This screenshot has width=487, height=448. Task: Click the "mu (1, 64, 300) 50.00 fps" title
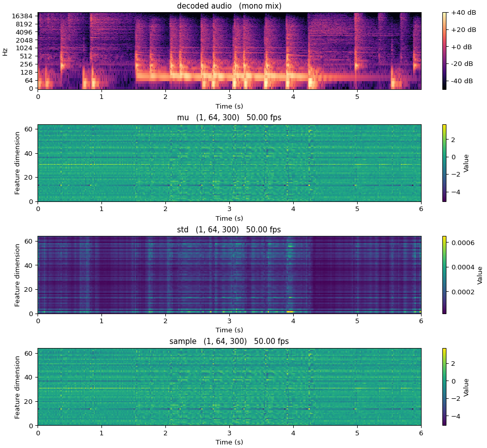click(229, 118)
